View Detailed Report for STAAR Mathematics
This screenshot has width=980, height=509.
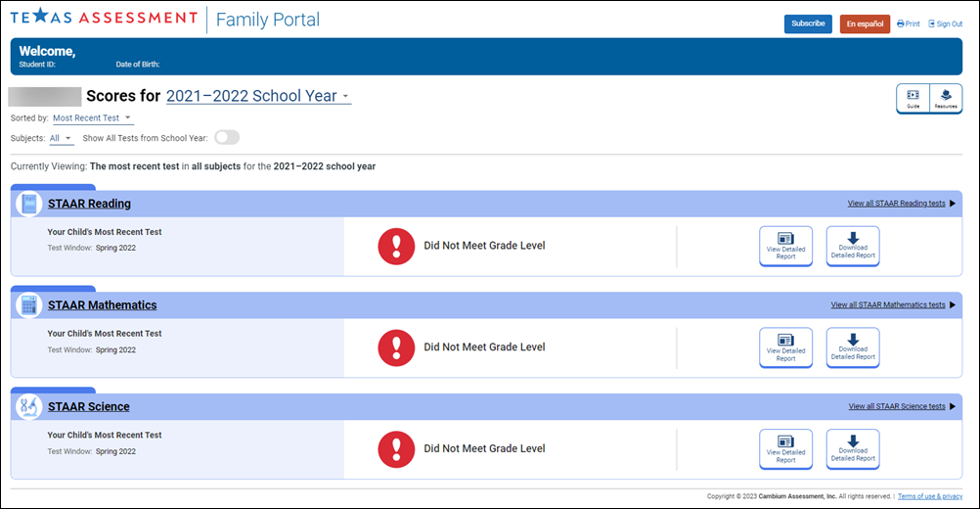785,347
